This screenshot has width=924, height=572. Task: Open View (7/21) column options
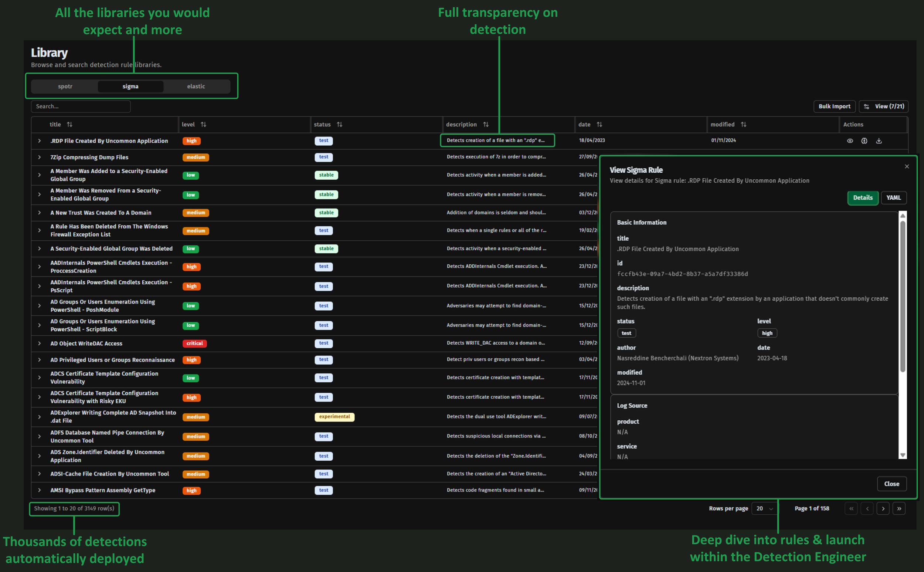click(884, 106)
